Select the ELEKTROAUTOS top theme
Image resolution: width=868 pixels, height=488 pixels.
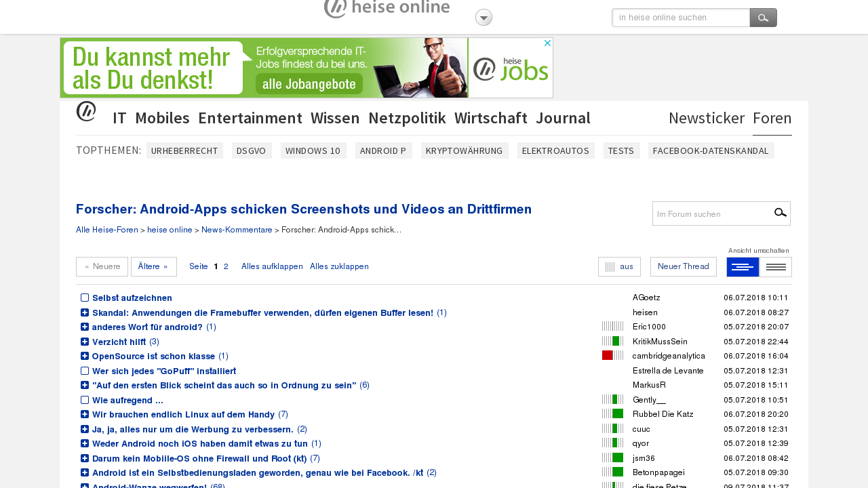[x=555, y=150]
